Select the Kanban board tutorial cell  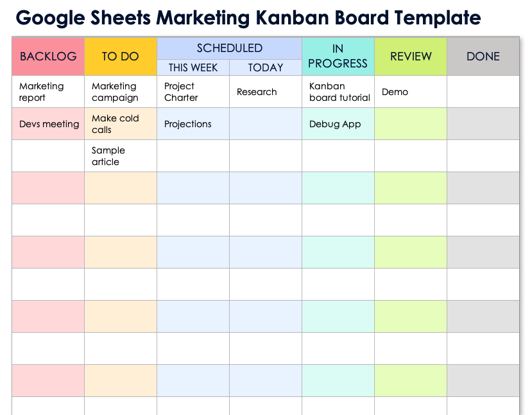point(338,92)
